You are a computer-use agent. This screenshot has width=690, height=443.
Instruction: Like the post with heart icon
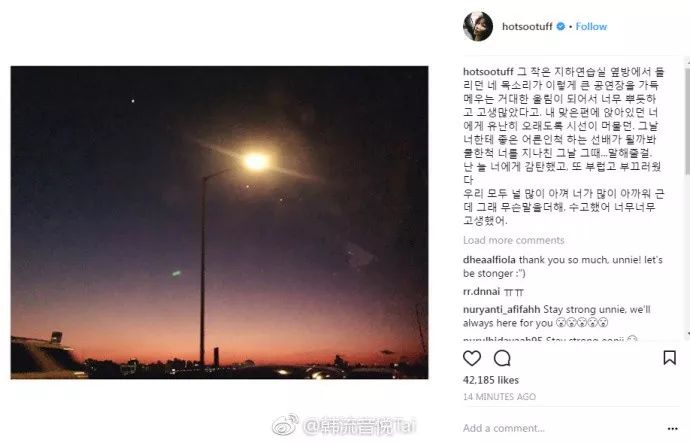(472, 358)
